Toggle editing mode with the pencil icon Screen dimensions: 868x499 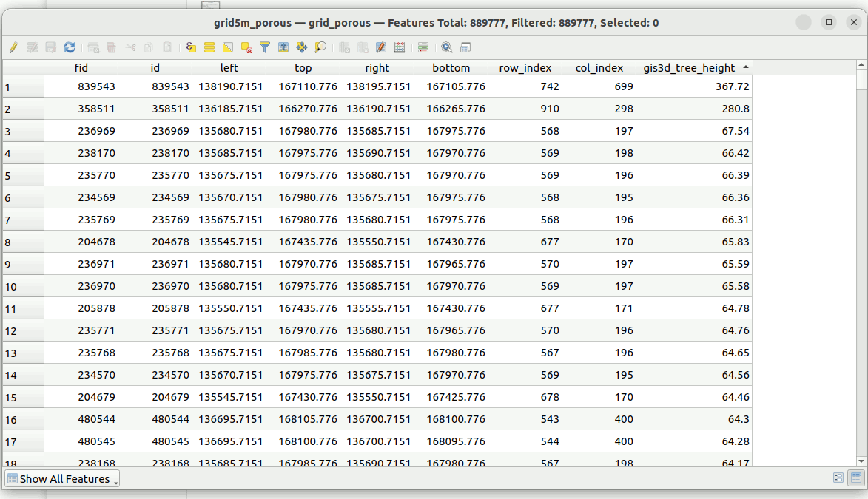[x=13, y=47]
